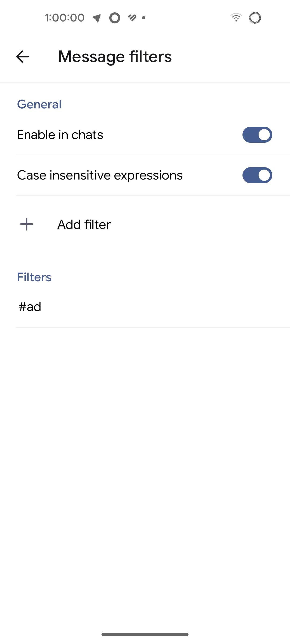This screenshot has width=290, height=644.
Task: Tap empty area below the #ad filter
Action: (x=145, y=456)
